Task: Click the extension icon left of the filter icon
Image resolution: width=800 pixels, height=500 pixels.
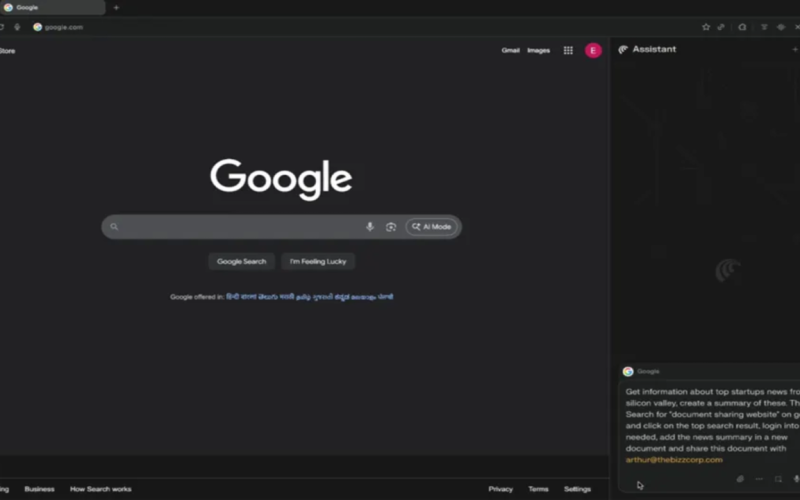Action: pyautogui.click(x=742, y=27)
